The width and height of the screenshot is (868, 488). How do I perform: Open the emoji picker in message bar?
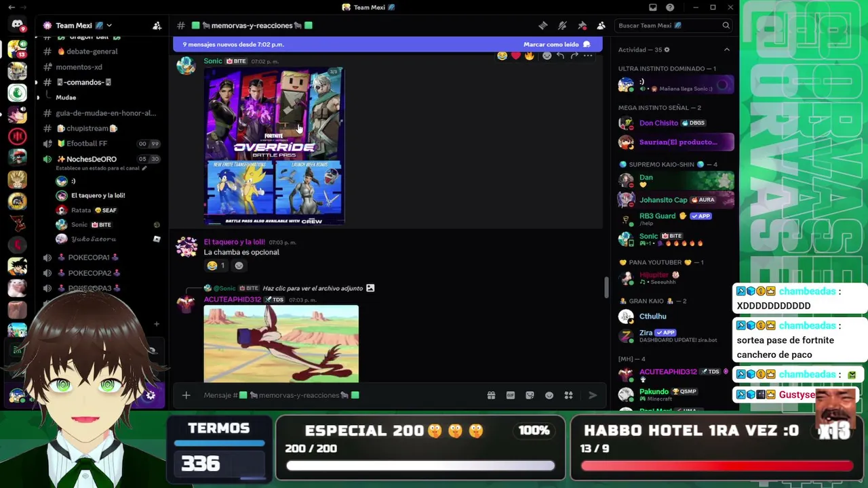549,395
